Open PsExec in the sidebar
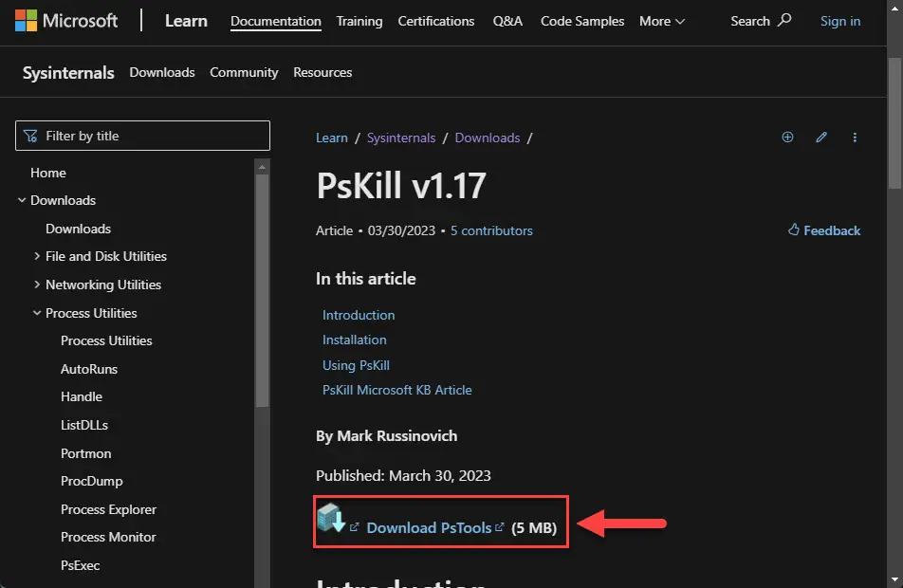Screen dimensions: 903x588 click(81, 565)
